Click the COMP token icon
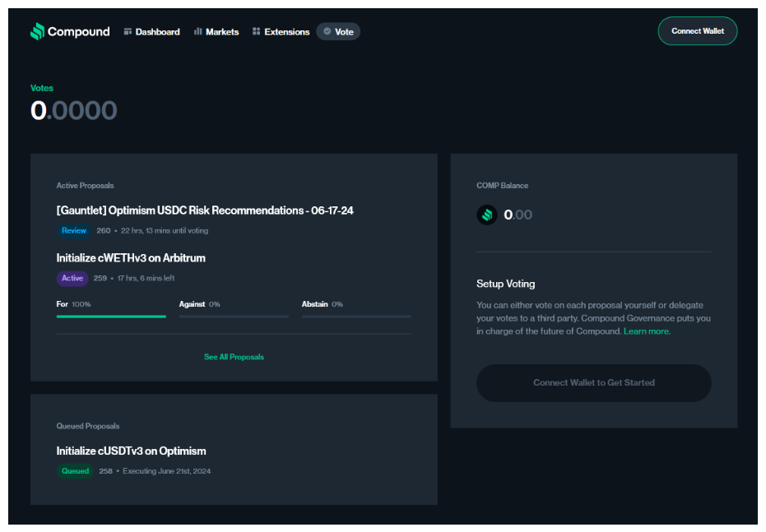The image size is (766, 532). point(487,215)
